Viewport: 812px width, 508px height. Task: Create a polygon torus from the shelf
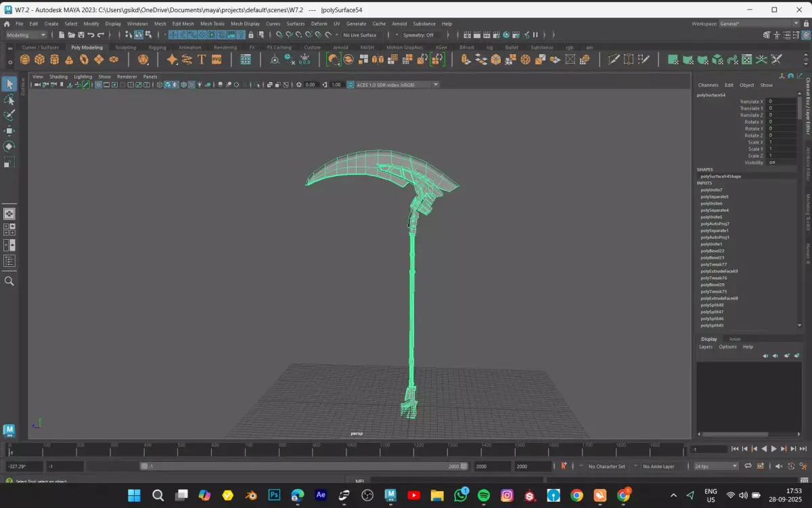tap(84, 60)
